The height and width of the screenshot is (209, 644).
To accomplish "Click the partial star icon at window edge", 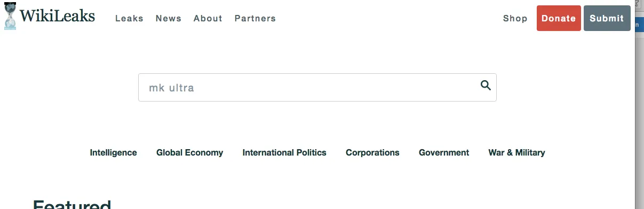I will [x=639, y=3].
